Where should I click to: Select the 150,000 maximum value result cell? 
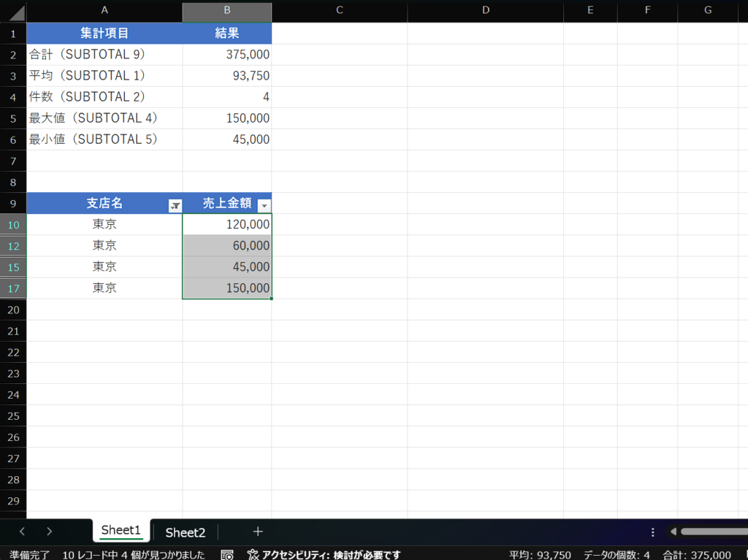coord(227,118)
